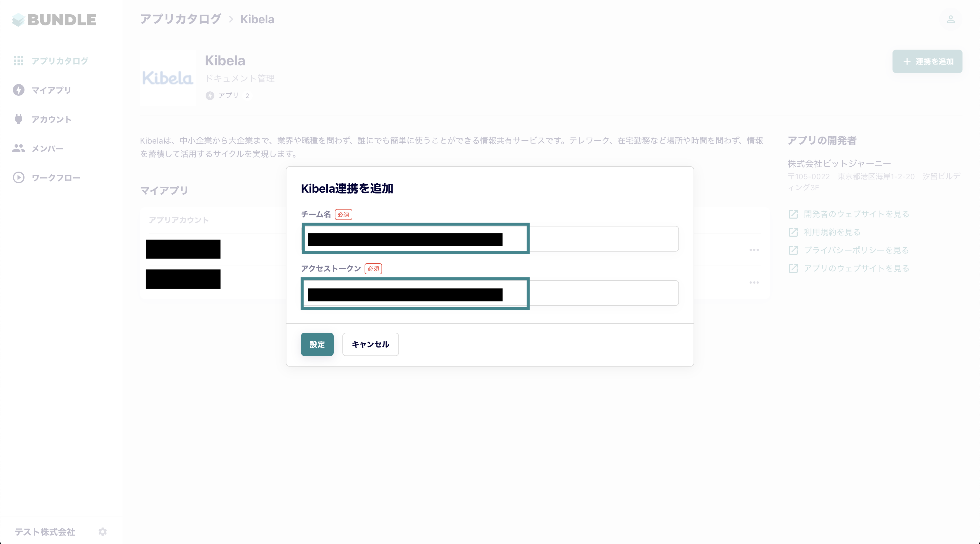Screen dimensions: 980x544
Task: Click the アプリ count bolt icon under Kibela
Action: (x=210, y=95)
